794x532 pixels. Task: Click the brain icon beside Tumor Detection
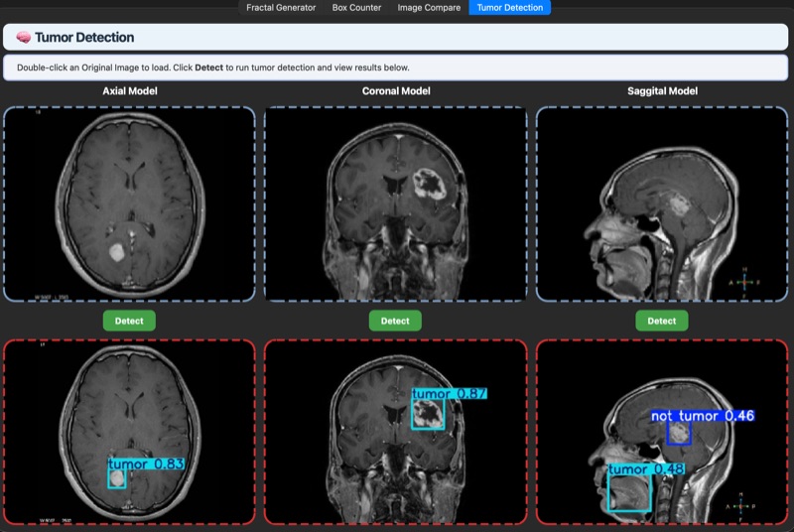click(x=23, y=38)
